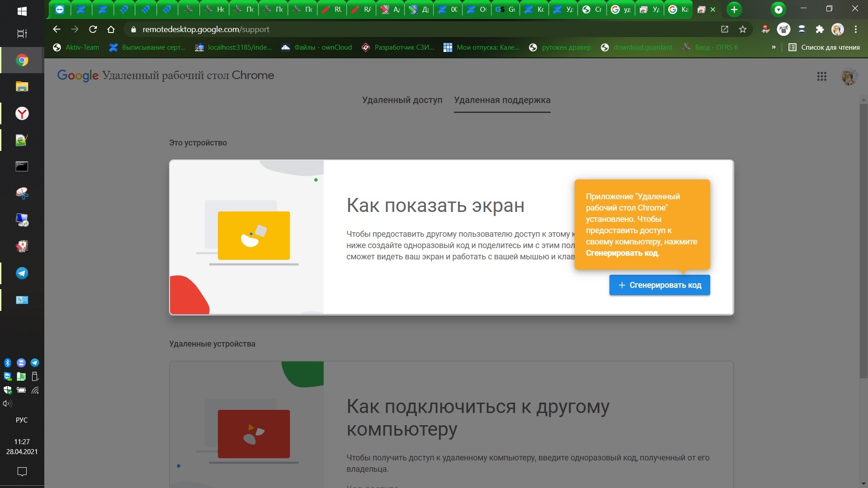The height and width of the screenshot is (488, 868).
Task: Switch to the first TeamViewer browser tab
Action: (x=59, y=9)
